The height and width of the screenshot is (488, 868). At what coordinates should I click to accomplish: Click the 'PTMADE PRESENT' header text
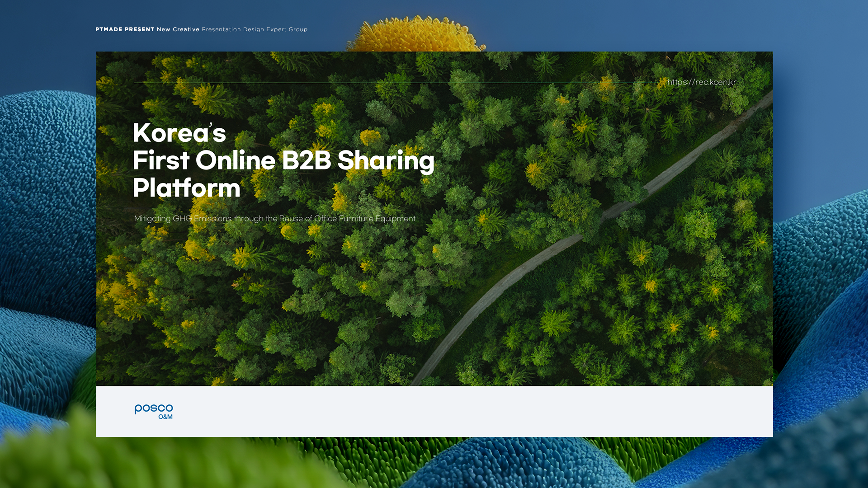pyautogui.click(x=125, y=29)
